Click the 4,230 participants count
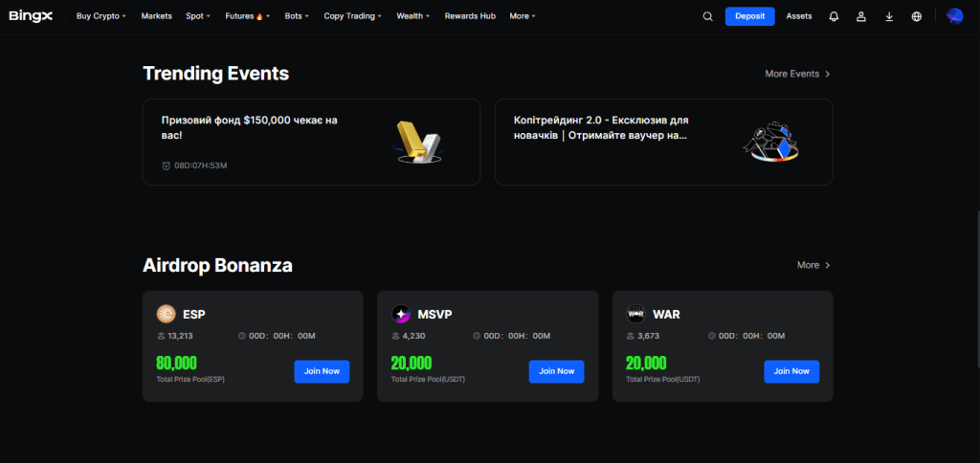The height and width of the screenshot is (463, 980). coord(413,336)
